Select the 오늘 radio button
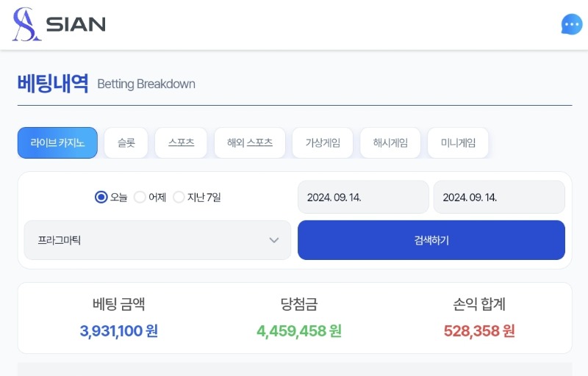Viewport: 588px width, 376px height. 101,197
